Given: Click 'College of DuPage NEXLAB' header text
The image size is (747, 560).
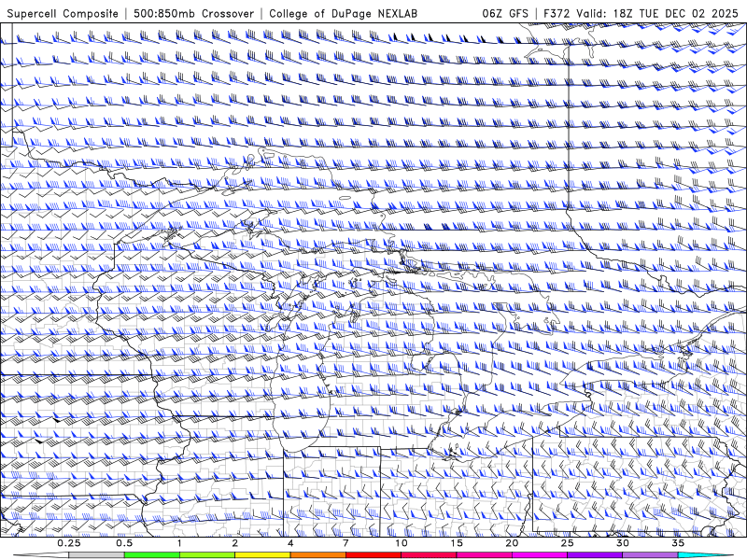Looking at the screenshot, I should (x=343, y=13).
